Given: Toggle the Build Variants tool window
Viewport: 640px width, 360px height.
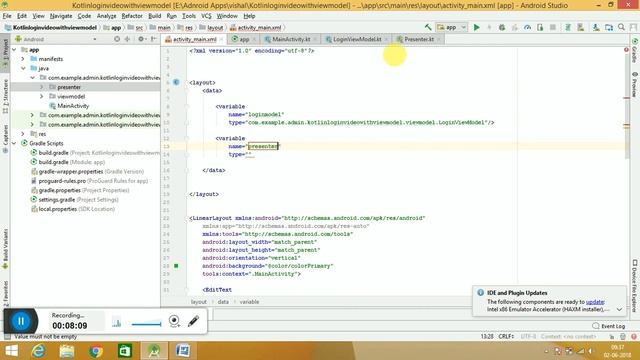Looking at the screenshot, I should coord(5,249).
